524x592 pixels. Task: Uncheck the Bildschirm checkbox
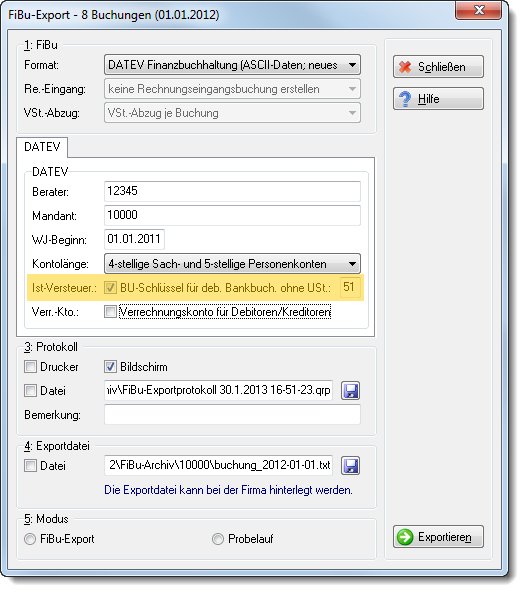click(110, 367)
